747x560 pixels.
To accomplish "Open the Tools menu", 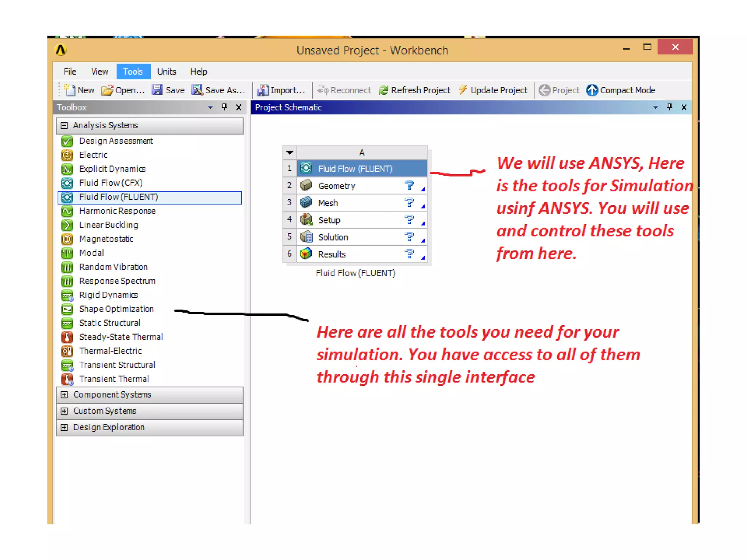I will click(x=133, y=71).
